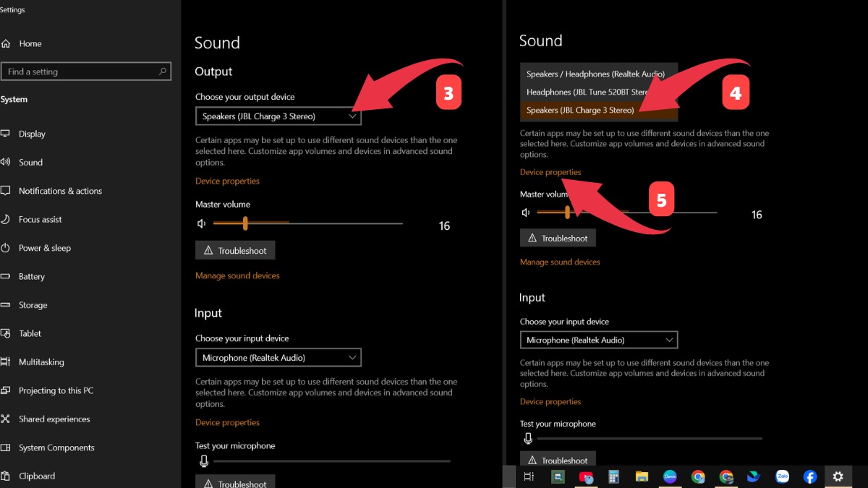This screenshot has width=868, height=488.
Task: Mute output using the left master volume speaker icon
Action: coord(202,224)
